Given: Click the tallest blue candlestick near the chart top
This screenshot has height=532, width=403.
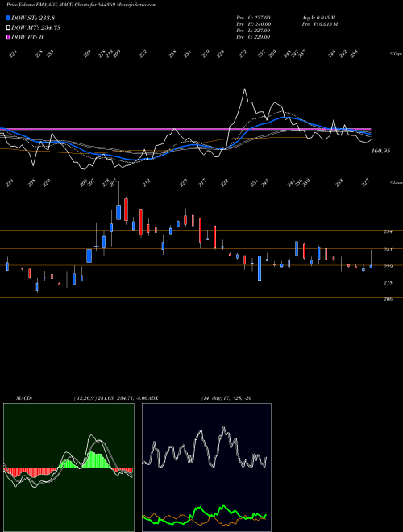Looking at the screenshot, I should point(118,212).
